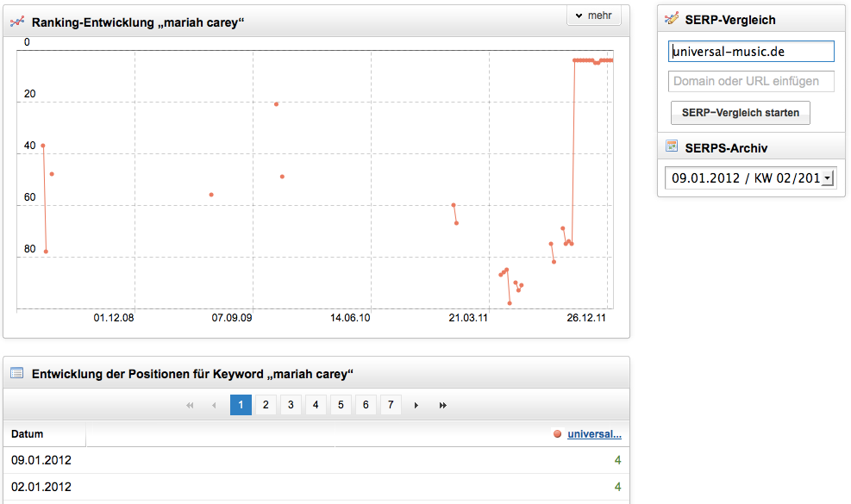Click the orange universal legend dot
Image resolution: width=851 pixels, height=504 pixels.
click(558, 434)
